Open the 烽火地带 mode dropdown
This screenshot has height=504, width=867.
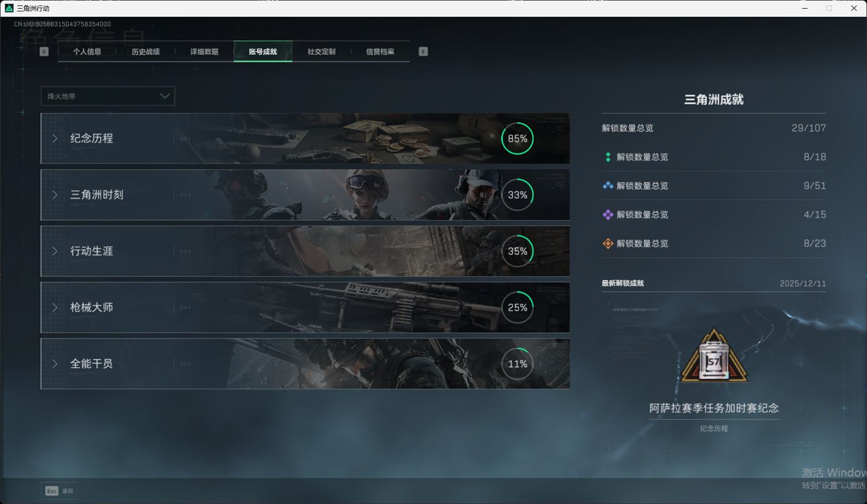click(108, 96)
